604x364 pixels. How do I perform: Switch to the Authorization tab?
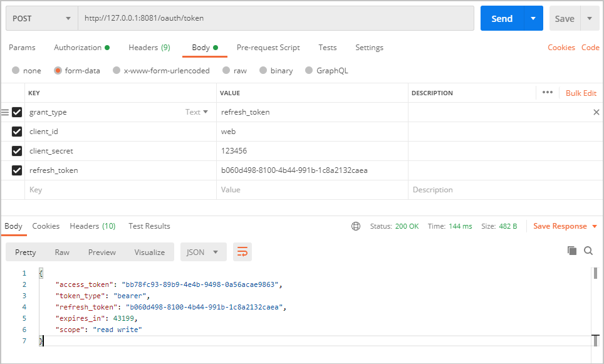[x=81, y=48]
